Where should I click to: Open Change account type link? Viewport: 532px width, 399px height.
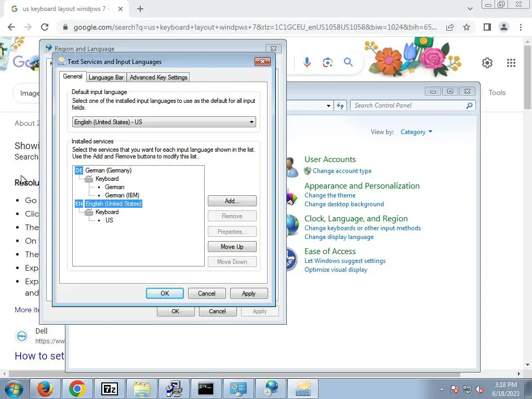(342, 171)
